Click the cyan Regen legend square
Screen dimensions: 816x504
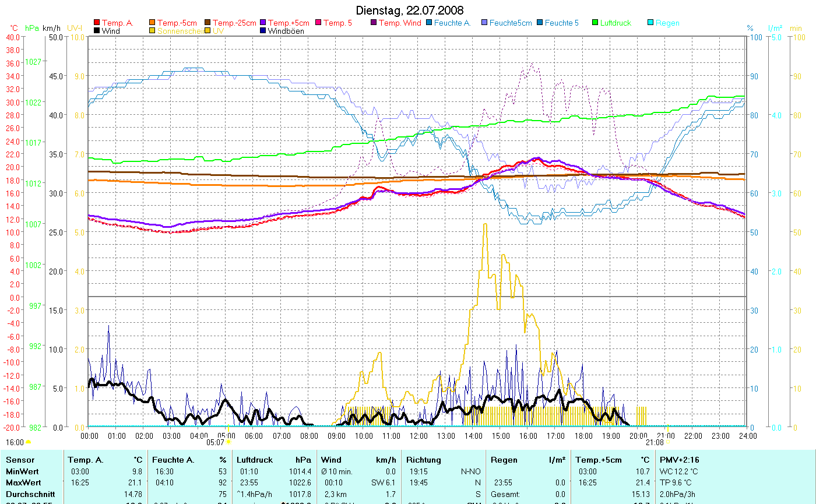(x=650, y=23)
